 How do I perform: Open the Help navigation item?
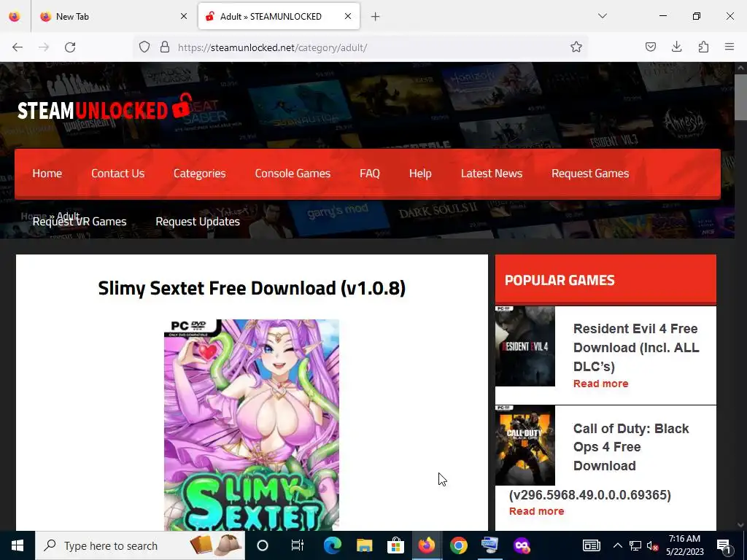coord(420,174)
